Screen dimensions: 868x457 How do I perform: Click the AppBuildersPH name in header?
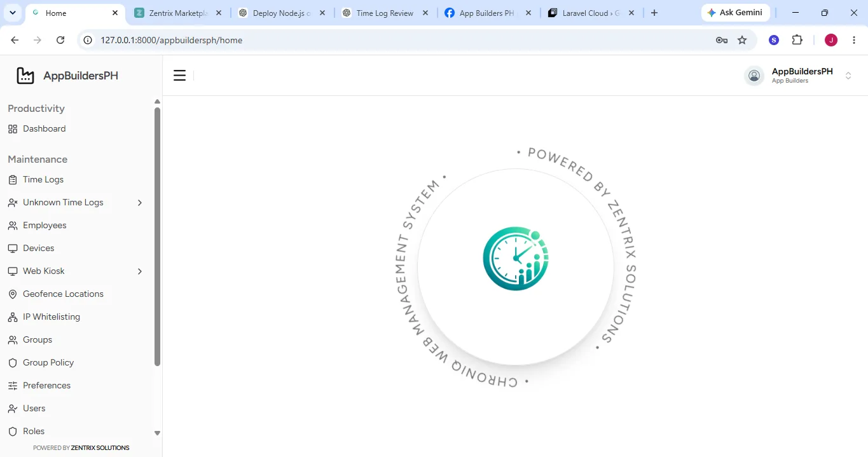coord(802,72)
